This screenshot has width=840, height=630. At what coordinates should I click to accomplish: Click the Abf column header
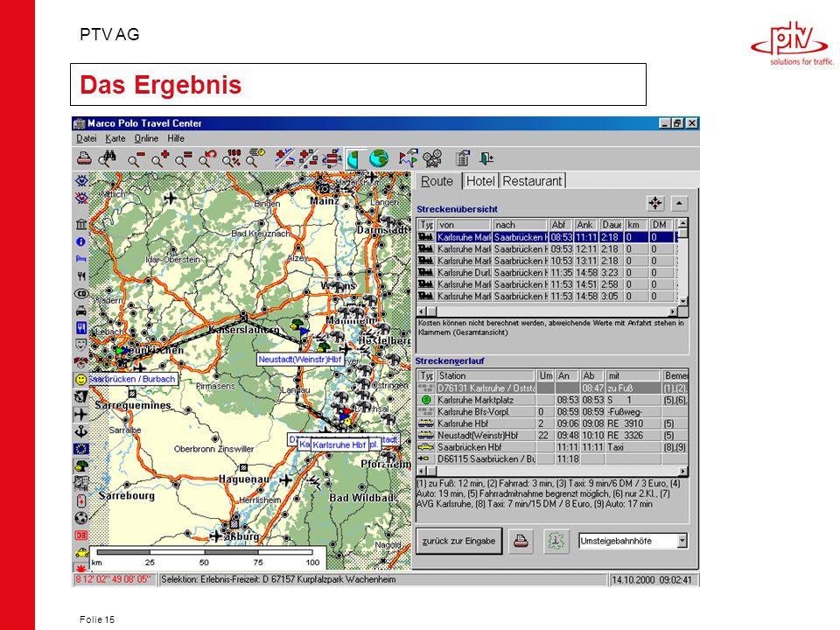(x=560, y=225)
